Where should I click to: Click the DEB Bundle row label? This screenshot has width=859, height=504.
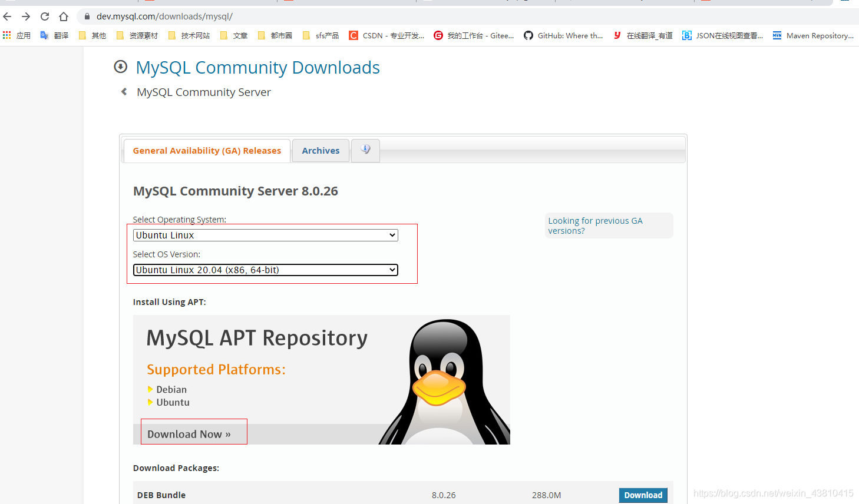(x=161, y=495)
